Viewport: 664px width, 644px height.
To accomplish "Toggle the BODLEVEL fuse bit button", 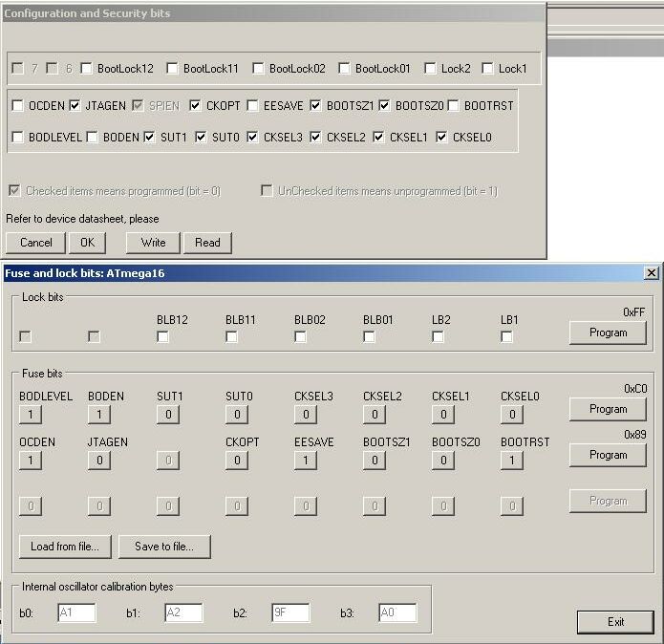I will 31,415.
